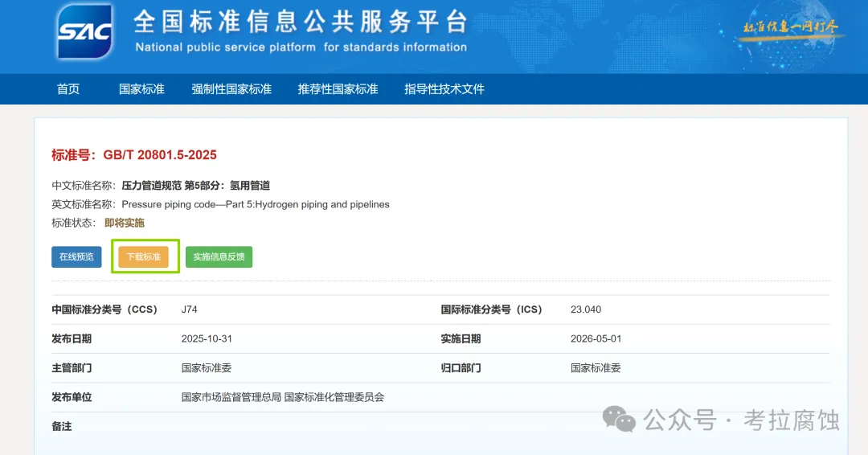Click the WeChat icon in the watermark
This screenshot has width=868, height=455.
point(620,419)
